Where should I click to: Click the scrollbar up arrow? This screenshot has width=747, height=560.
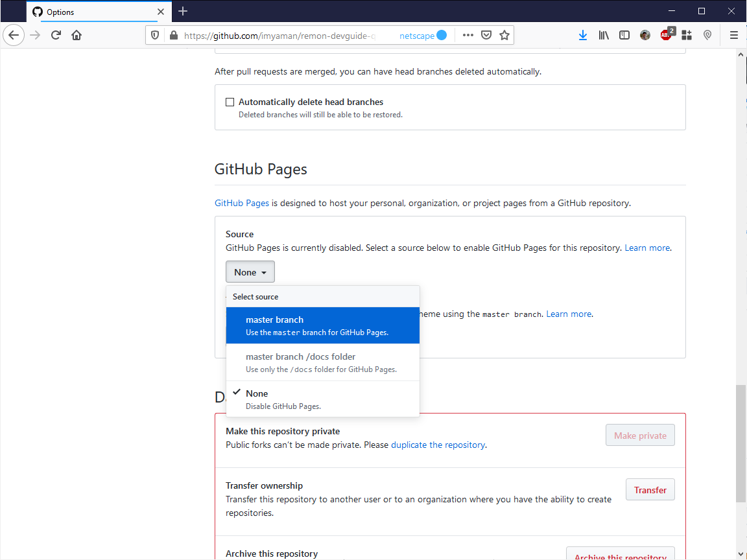741,54
